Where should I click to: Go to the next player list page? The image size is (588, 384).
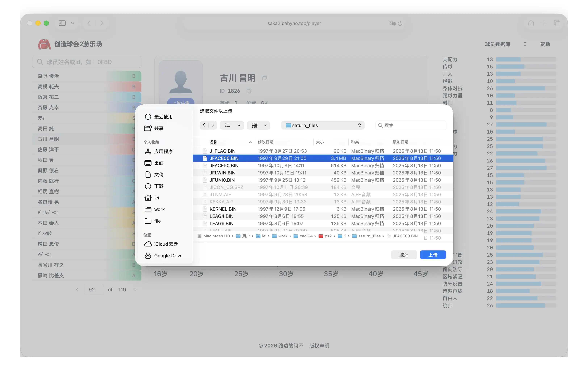[x=135, y=289]
